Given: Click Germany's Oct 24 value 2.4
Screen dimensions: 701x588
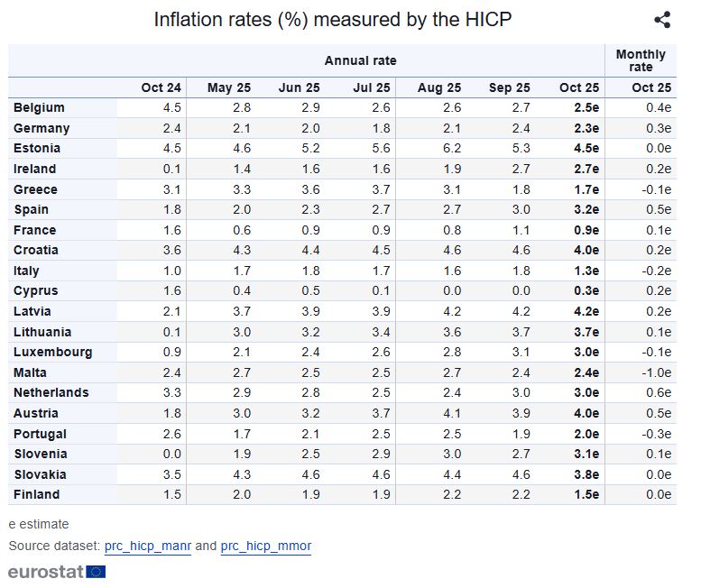Looking at the screenshot, I should [172, 128].
